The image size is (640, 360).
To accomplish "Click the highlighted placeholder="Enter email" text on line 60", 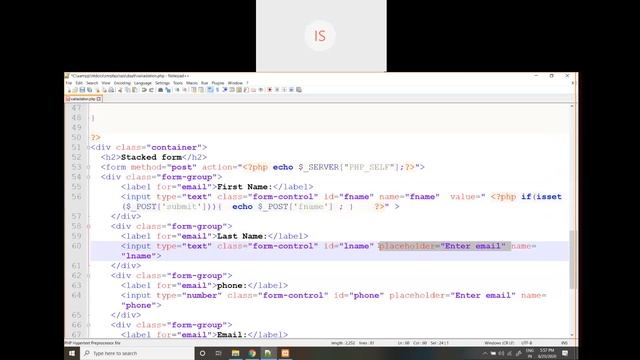I will tap(444, 246).
